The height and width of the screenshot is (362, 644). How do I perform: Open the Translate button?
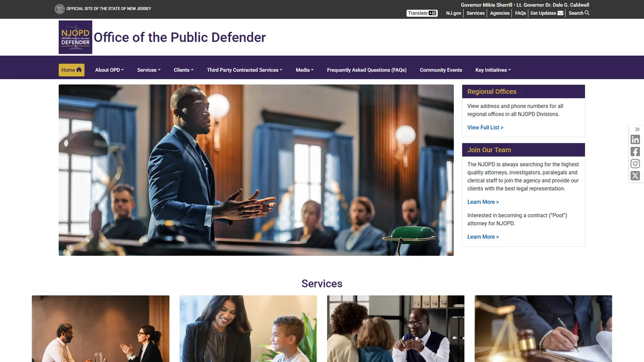pos(422,13)
